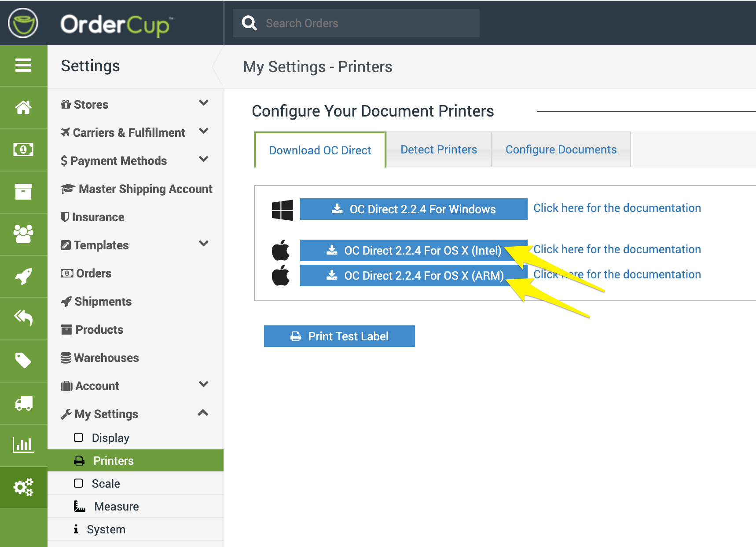756x547 pixels.
Task: Expand the Templates chevron
Action: (203, 244)
